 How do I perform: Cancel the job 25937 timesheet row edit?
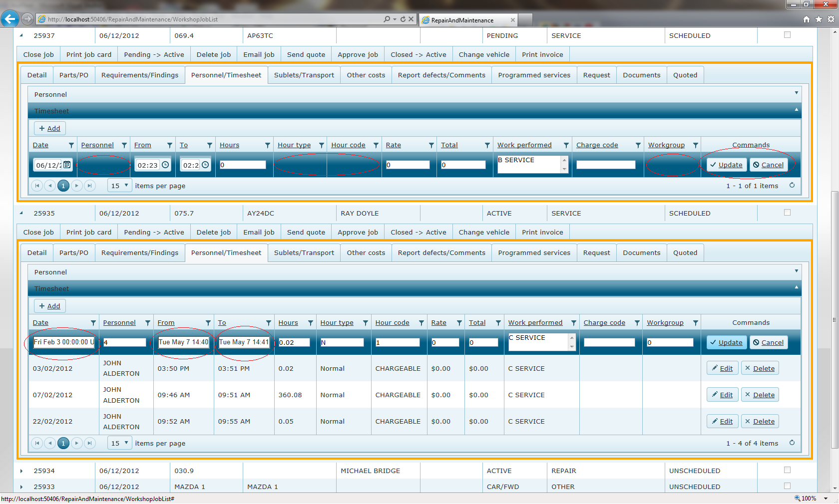click(x=769, y=165)
